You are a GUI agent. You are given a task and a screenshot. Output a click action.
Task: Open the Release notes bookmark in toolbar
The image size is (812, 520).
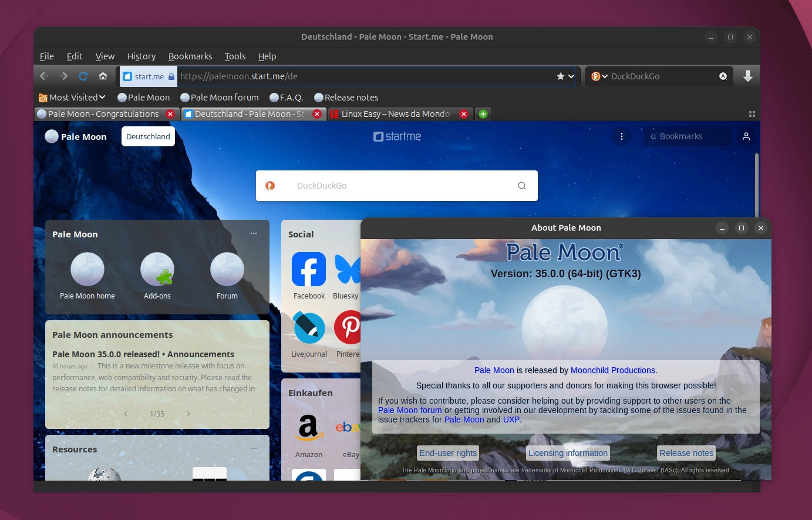click(346, 98)
